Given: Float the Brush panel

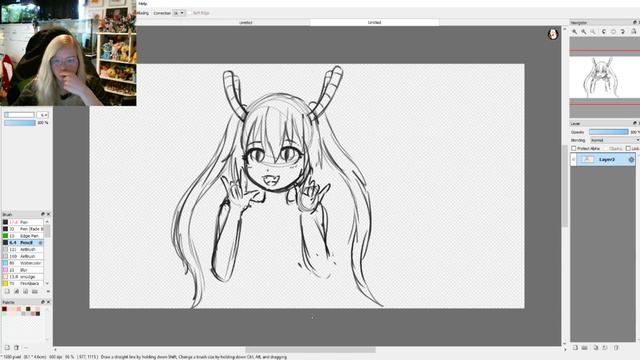Looking at the screenshot, I should tap(43, 214).
